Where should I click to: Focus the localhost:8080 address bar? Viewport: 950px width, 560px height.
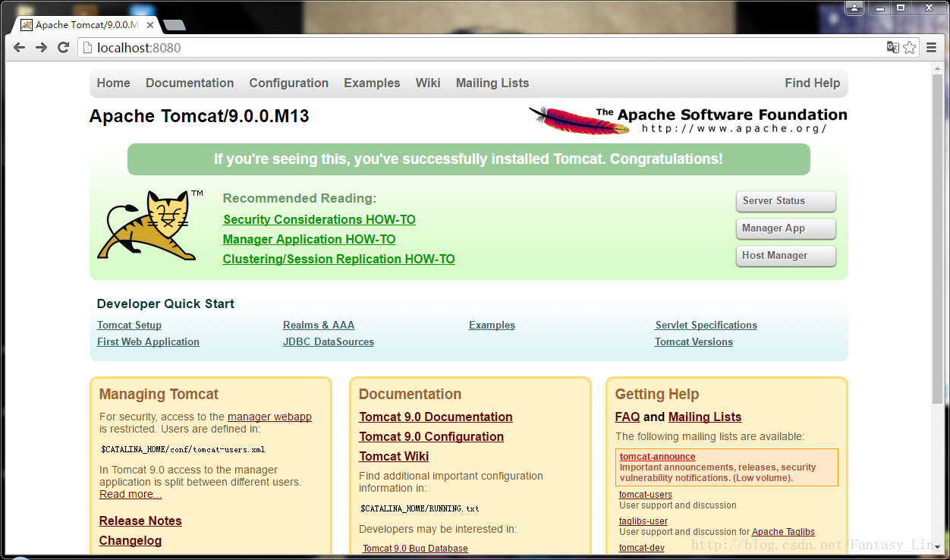point(486,48)
